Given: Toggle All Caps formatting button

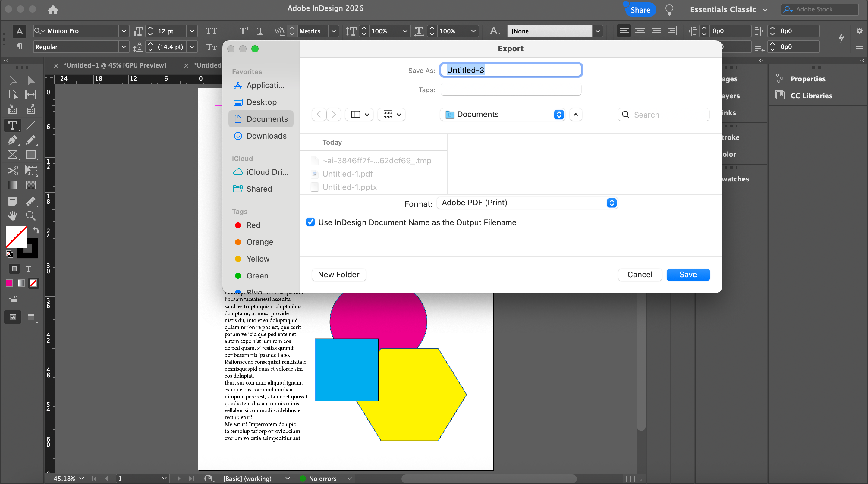Looking at the screenshot, I should pyautogui.click(x=211, y=31).
